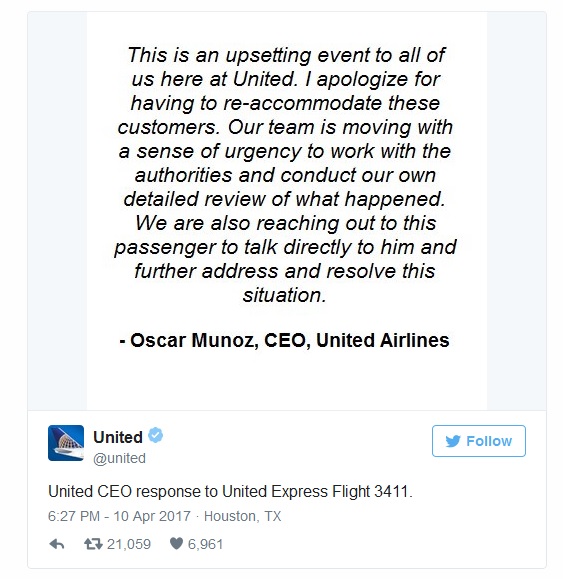The height and width of the screenshot is (579, 563).
Task: Click the Oscar Munoz, CEO, United Airlines signature
Action: [x=284, y=340]
